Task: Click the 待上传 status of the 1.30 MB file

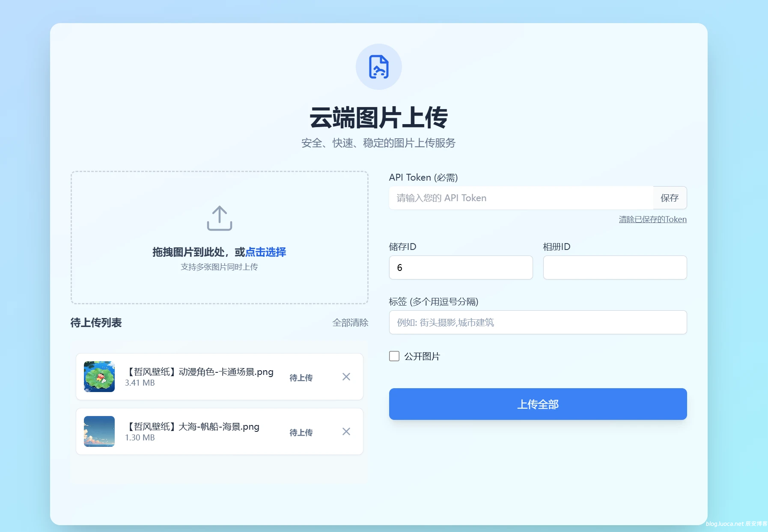Action: [301, 432]
